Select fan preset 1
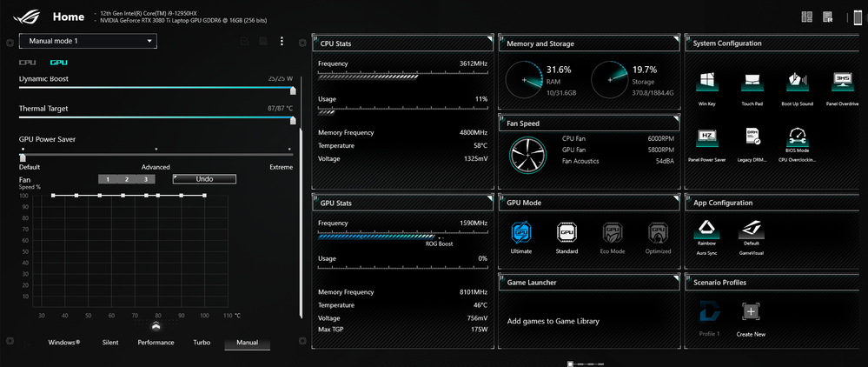This screenshot has width=868, height=367. click(x=108, y=179)
